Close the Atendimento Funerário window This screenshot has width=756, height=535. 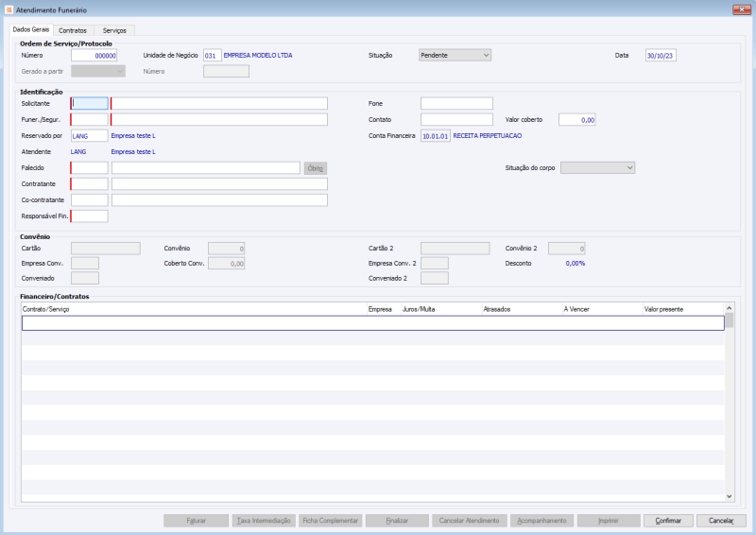click(x=742, y=9)
